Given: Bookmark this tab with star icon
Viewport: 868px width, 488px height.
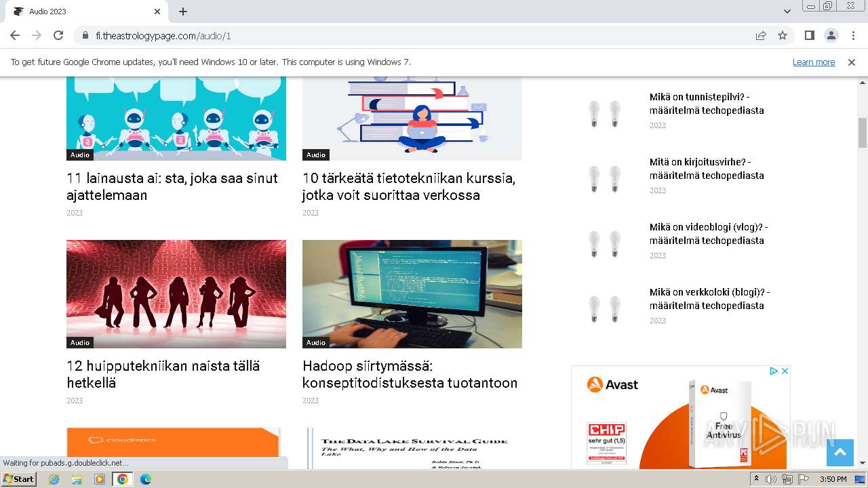Looking at the screenshot, I should 783,35.
